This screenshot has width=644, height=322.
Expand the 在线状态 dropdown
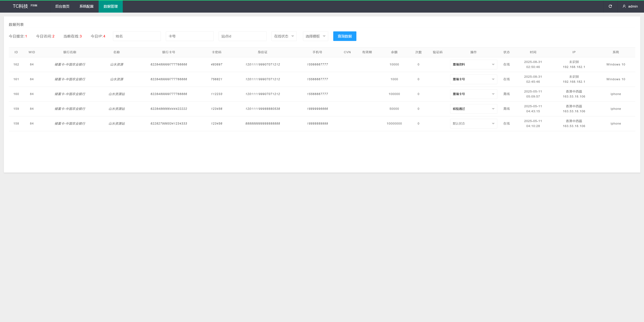tap(284, 36)
